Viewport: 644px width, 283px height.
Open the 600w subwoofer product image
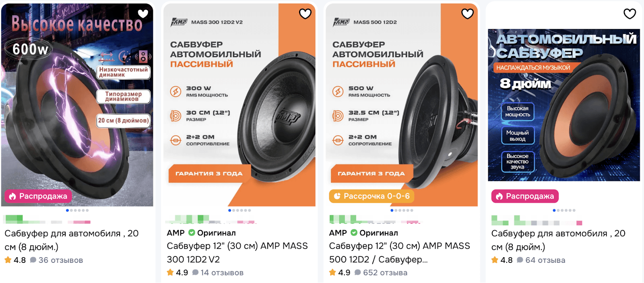coord(77,105)
